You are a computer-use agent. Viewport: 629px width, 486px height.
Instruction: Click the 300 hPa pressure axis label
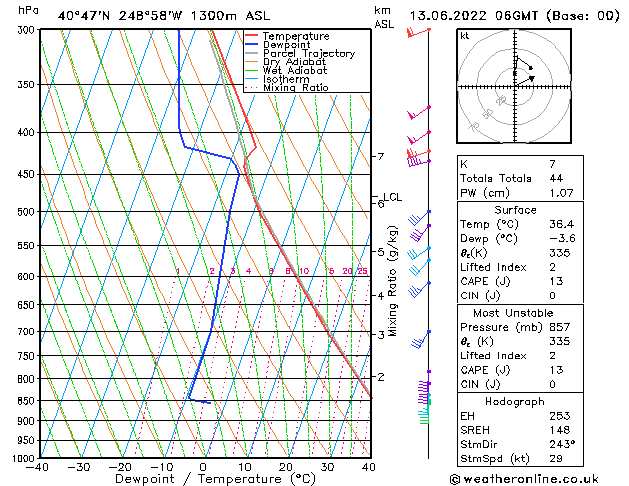28,30
